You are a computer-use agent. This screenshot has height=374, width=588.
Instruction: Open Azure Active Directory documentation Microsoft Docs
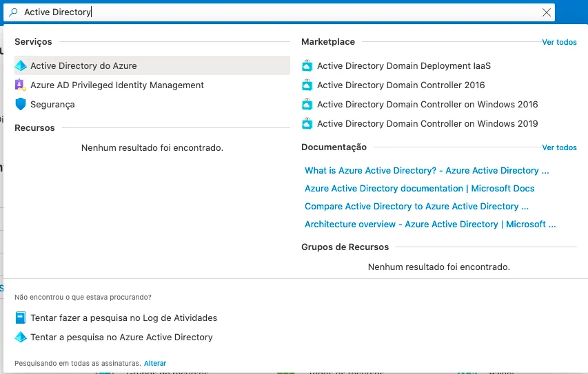pyautogui.click(x=419, y=189)
